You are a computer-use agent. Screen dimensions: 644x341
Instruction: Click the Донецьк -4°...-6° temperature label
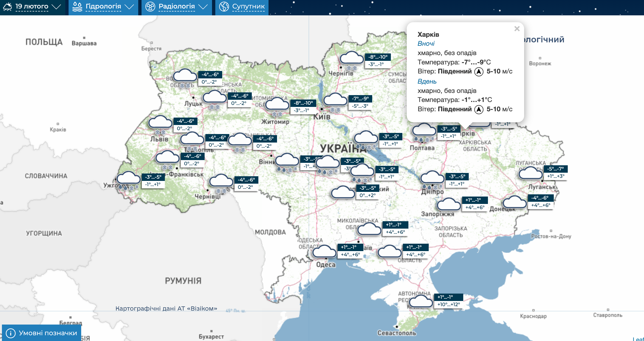click(x=540, y=198)
